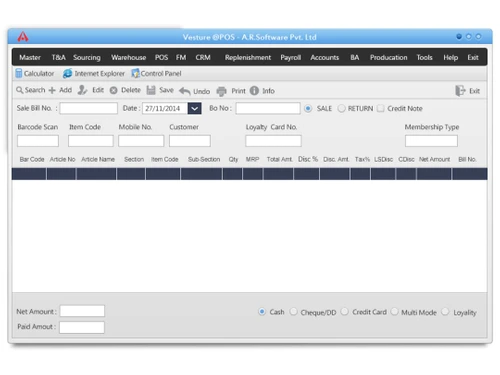Focus the Net Amount field
Image resolution: width=500 pixels, height=375 pixels.
coord(82,311)
